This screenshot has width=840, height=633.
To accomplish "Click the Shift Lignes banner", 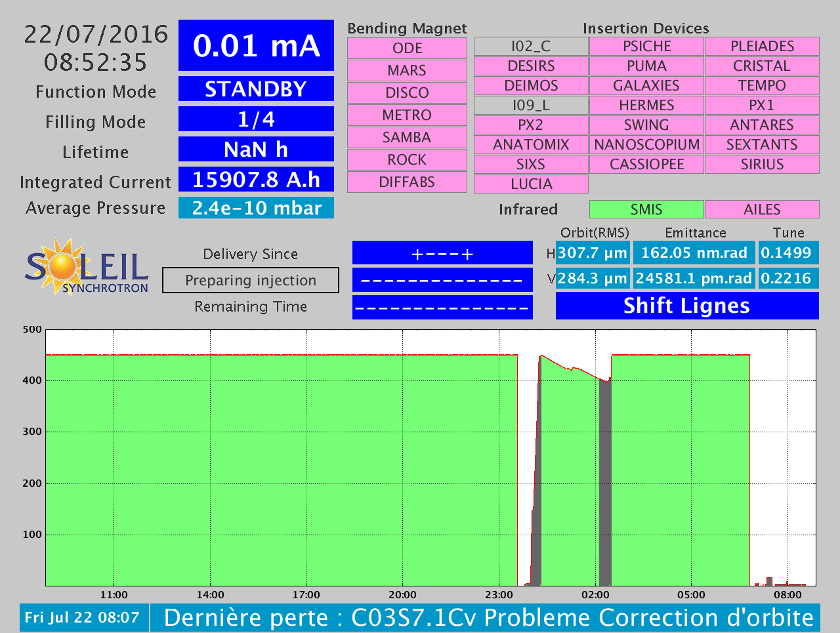I will 687,306.
